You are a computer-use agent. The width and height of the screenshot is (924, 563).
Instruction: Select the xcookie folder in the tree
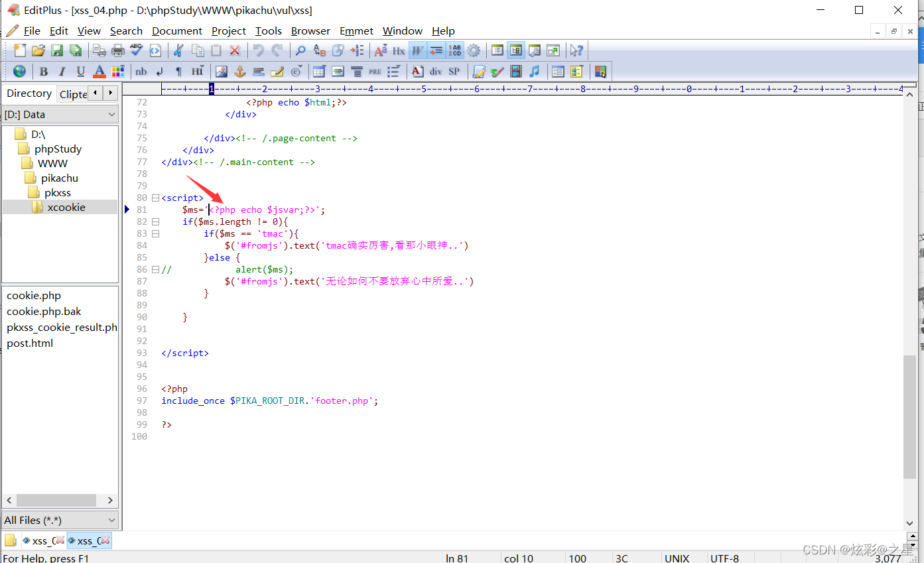66,207
